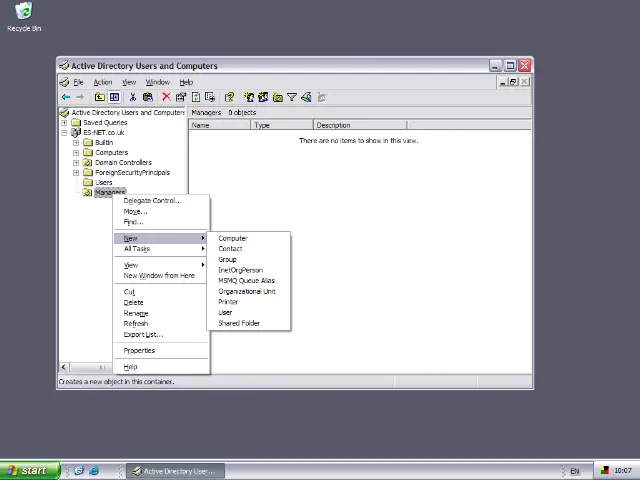Select Contact in the New submenu

(249, 249)
